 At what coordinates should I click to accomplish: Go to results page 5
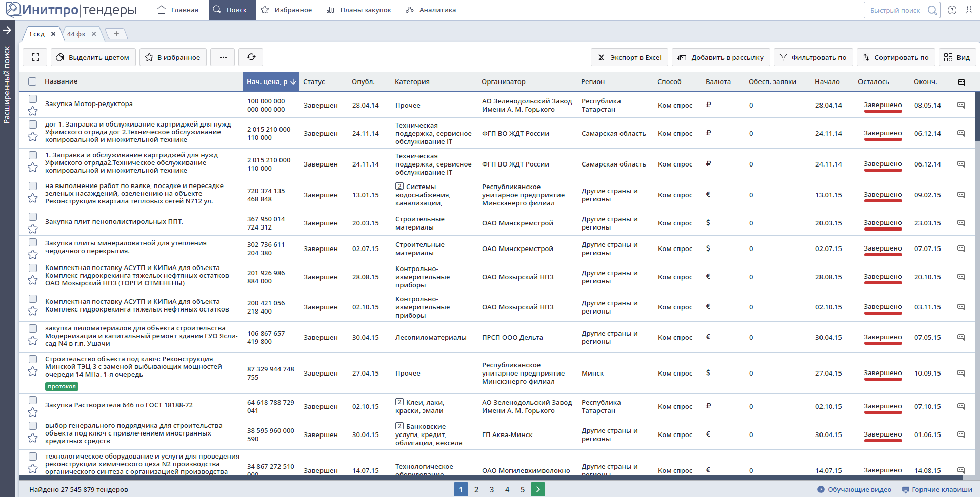pyautogui.click(x=523, y=490)
